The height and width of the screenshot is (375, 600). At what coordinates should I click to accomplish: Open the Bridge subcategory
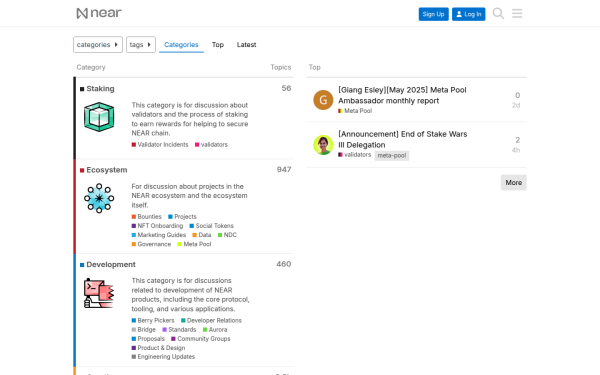point(143,329)
